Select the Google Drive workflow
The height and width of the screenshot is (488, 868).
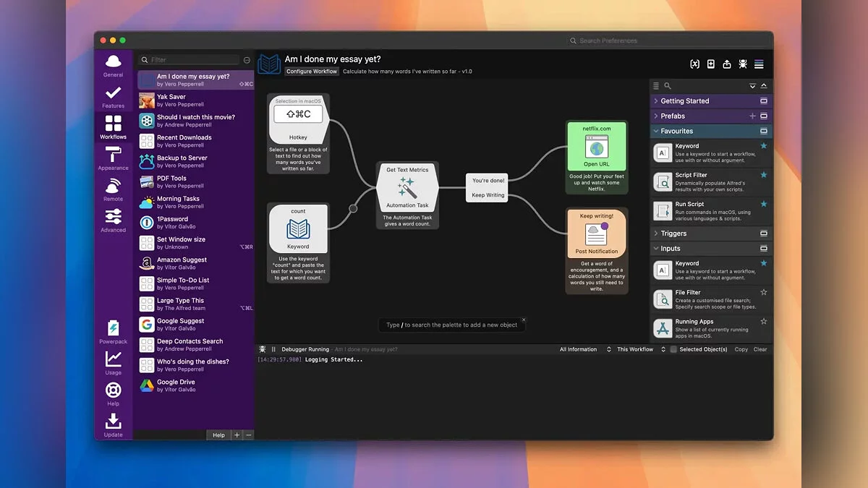(196, 385)
